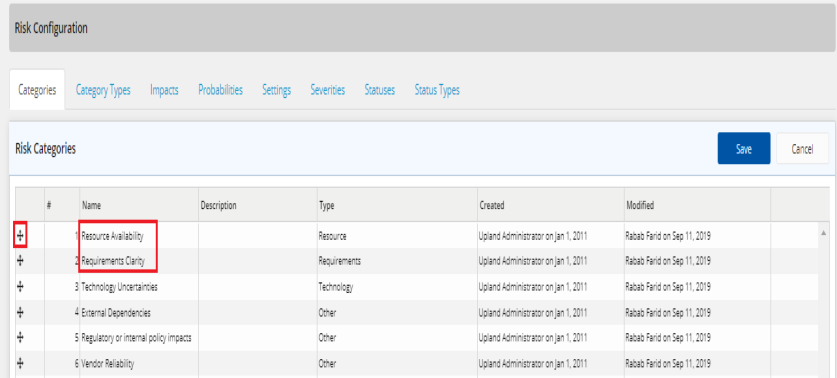Switch to the Impacts tab
This screenshot has width=837, height=378.
pyautogui.click(x=164, y=90)
